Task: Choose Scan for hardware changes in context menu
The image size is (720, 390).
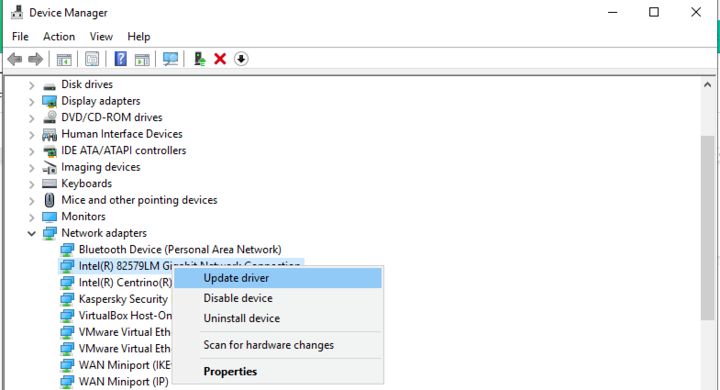Action: [278, 345]
